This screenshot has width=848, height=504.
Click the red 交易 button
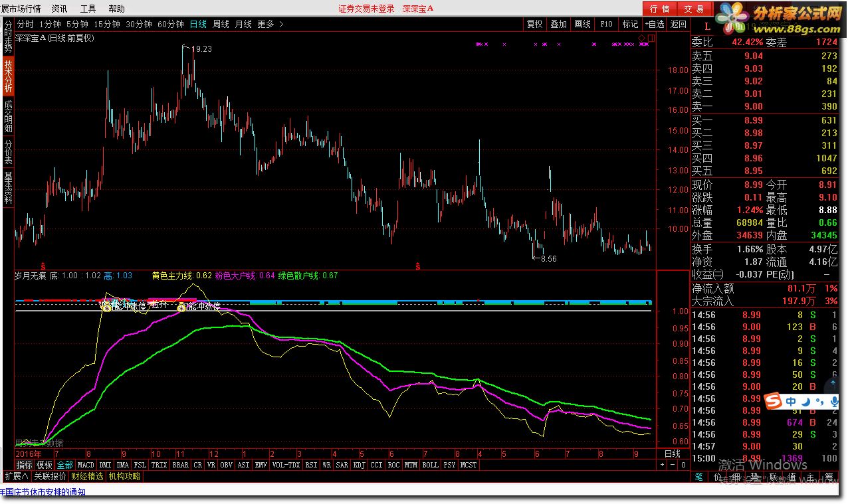coord(694,9)
